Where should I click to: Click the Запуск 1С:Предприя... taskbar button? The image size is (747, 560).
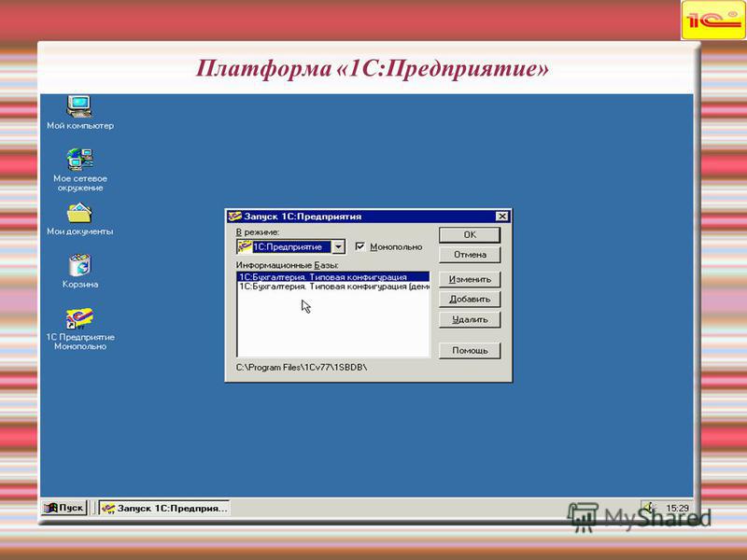pos(164,508)
